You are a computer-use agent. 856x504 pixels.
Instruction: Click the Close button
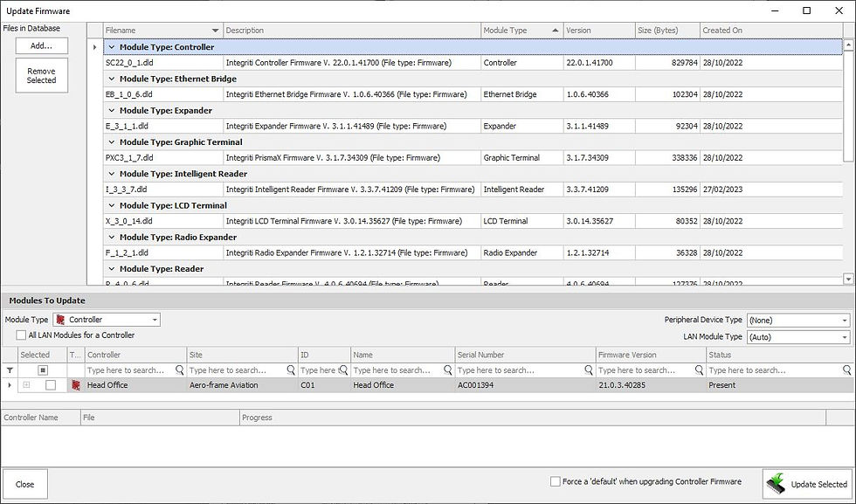tap(24, 484)
